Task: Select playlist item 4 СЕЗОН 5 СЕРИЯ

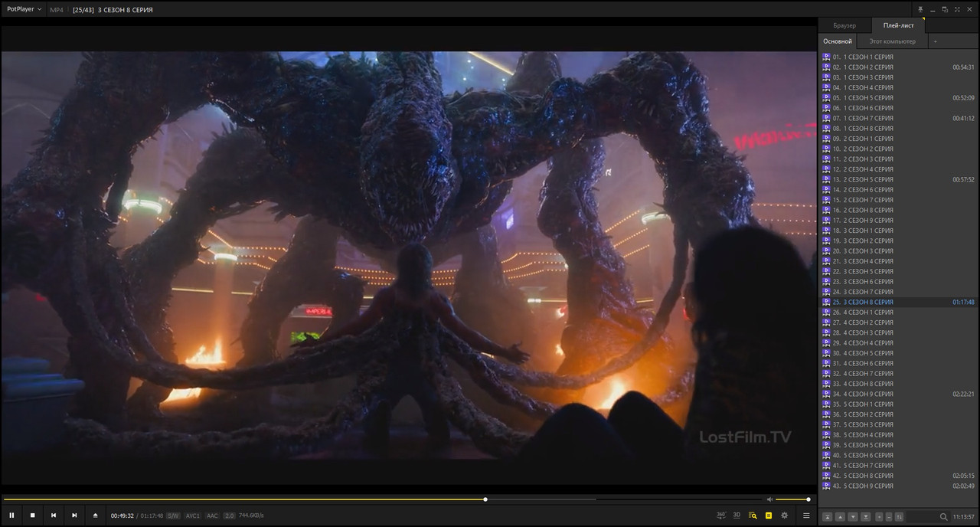Action: (898, 353)
